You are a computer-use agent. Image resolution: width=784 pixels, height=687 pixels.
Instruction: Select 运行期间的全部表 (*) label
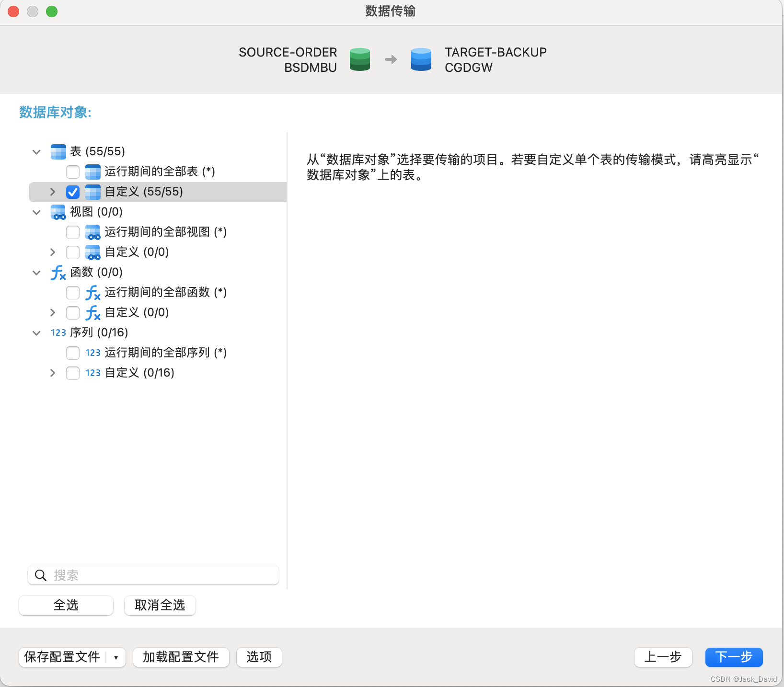160,172
